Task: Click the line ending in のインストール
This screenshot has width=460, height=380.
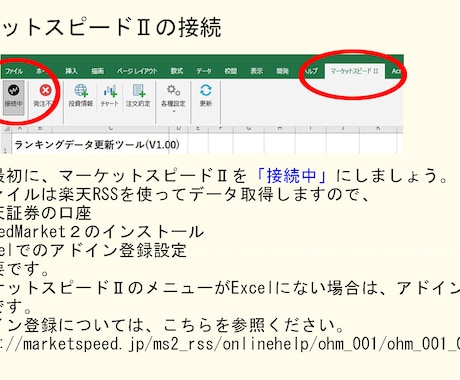Action: (102, 232)
